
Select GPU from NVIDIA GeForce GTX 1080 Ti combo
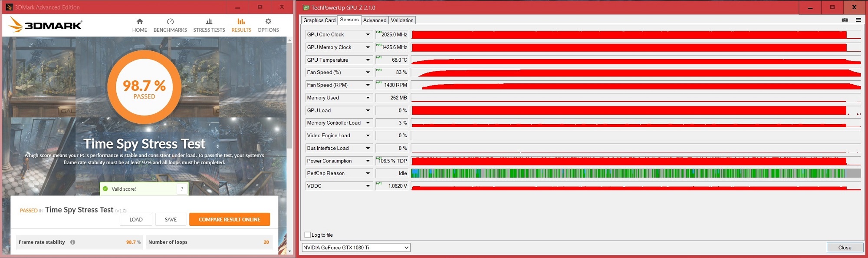tap(356, 248)
